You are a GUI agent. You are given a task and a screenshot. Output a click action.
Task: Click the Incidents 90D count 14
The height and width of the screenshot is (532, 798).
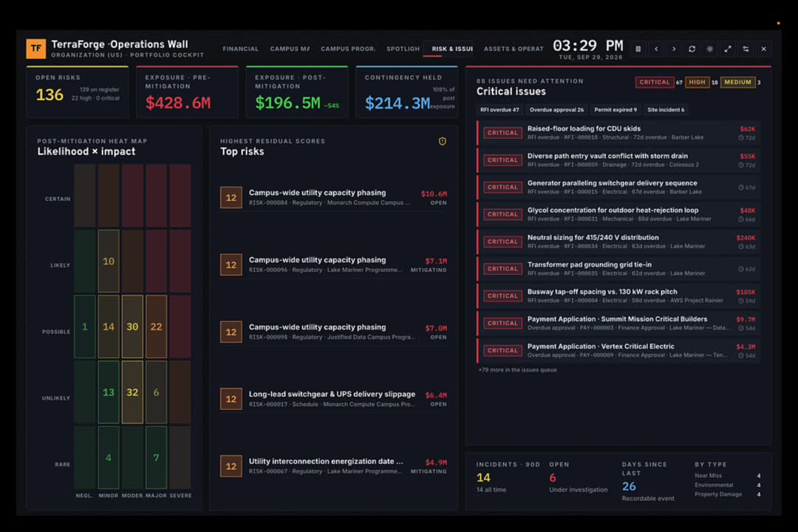coord(483,477)
